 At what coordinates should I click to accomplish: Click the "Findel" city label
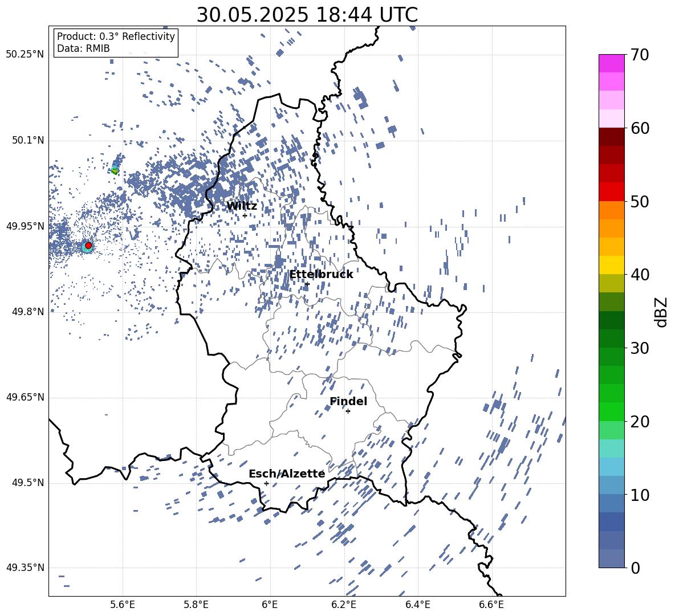pos(348,401)
